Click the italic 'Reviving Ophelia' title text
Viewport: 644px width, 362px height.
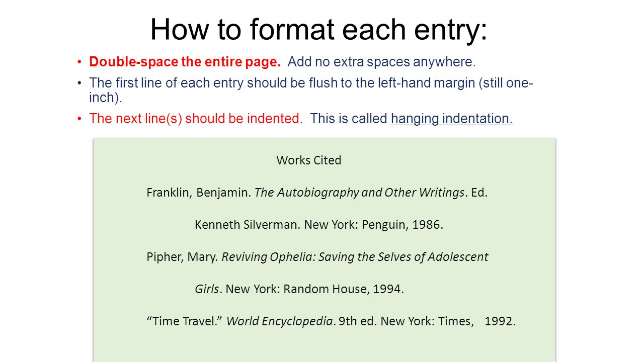[268, 257]
